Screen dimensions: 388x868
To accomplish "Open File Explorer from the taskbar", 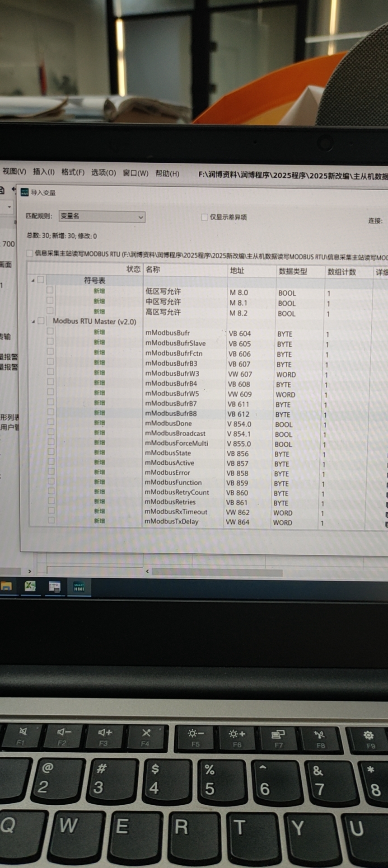I will coord(6,586).
